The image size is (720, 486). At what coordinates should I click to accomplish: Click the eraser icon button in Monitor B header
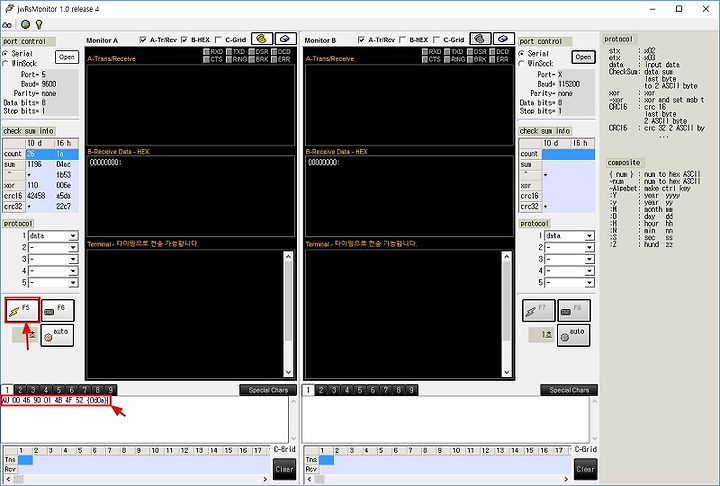click(x=503, y=39)
